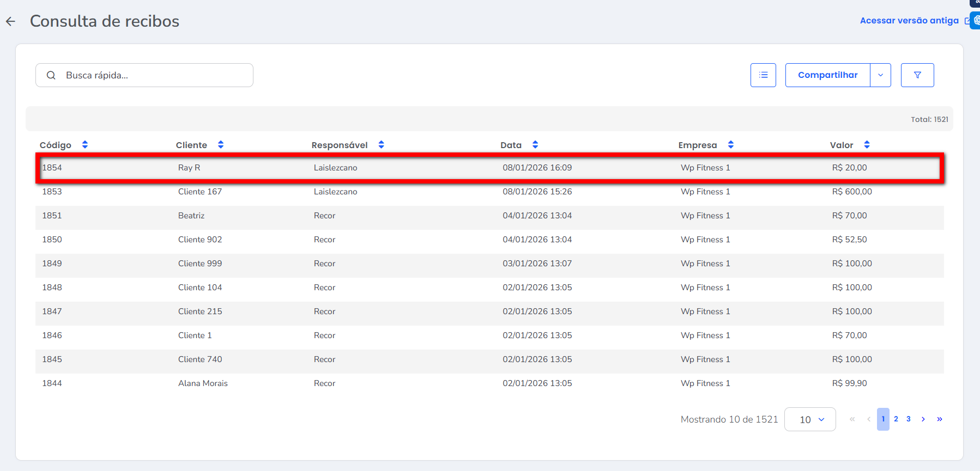Expand the Compartilhar dropdown arrow
Viewport: 980px width, 471px height.
880,75
